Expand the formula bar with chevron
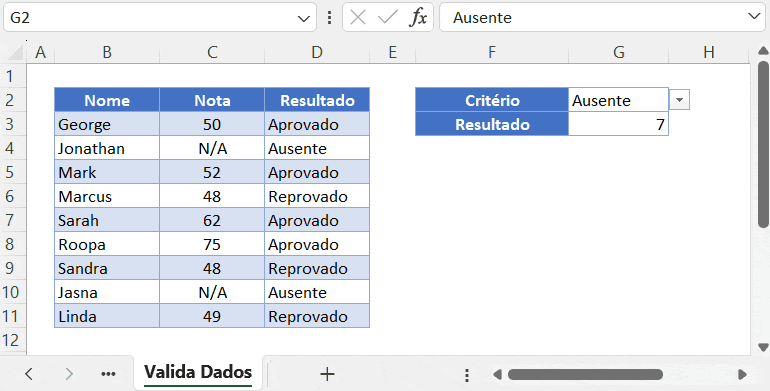 point(754,17)
